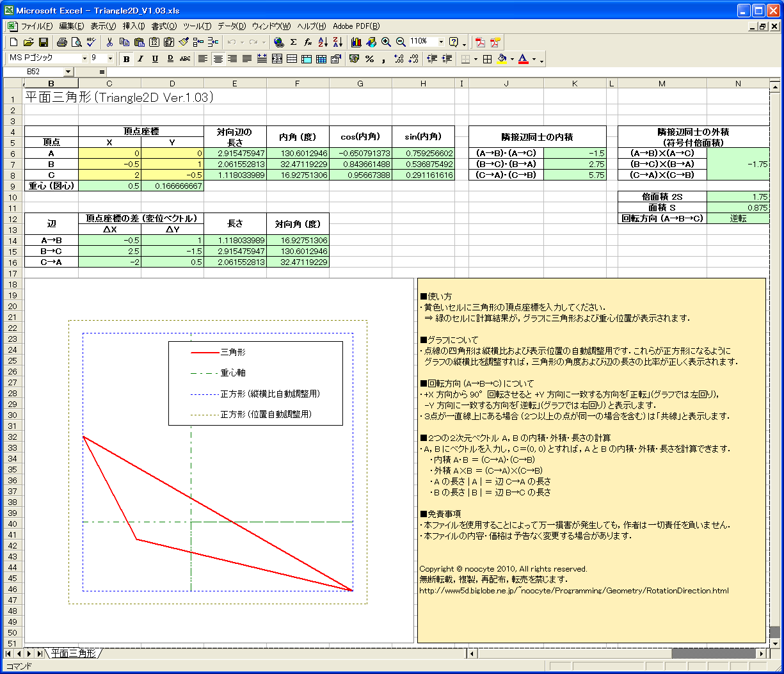Open the ファイル(F) menu
The height and width of the screenshot is (674, 784).
pos(37,26)
